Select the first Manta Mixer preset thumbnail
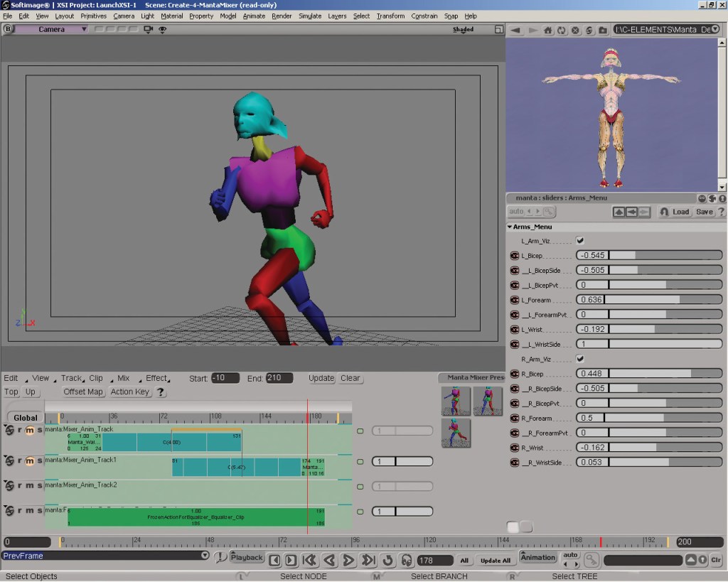The height and width of the screenshot is (582, 728). click(456, 401)
